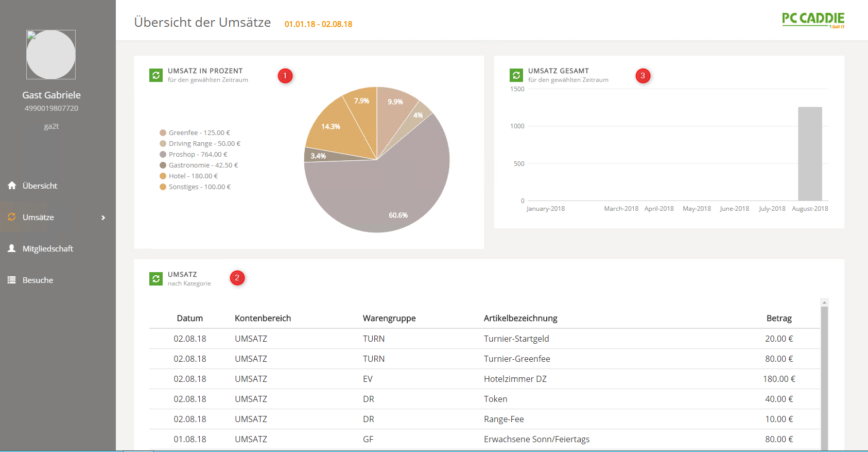The height and width of the screenshot is (452, 868).
Task: Open the Besuche menu item
Action: 38,280
